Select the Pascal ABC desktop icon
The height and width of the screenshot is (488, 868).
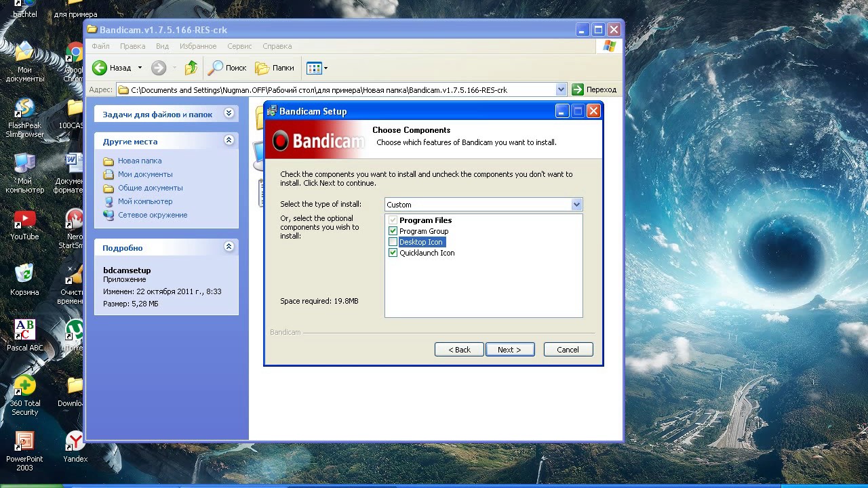point(25,335)
